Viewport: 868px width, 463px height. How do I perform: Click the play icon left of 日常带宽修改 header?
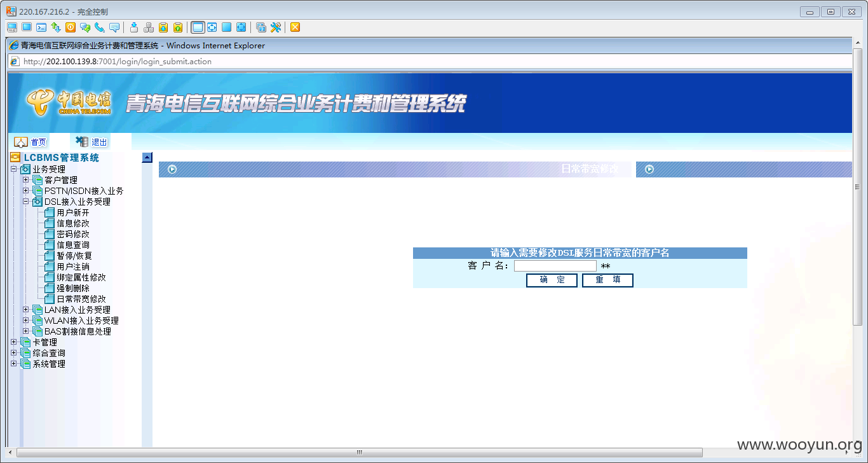(172, 169)
